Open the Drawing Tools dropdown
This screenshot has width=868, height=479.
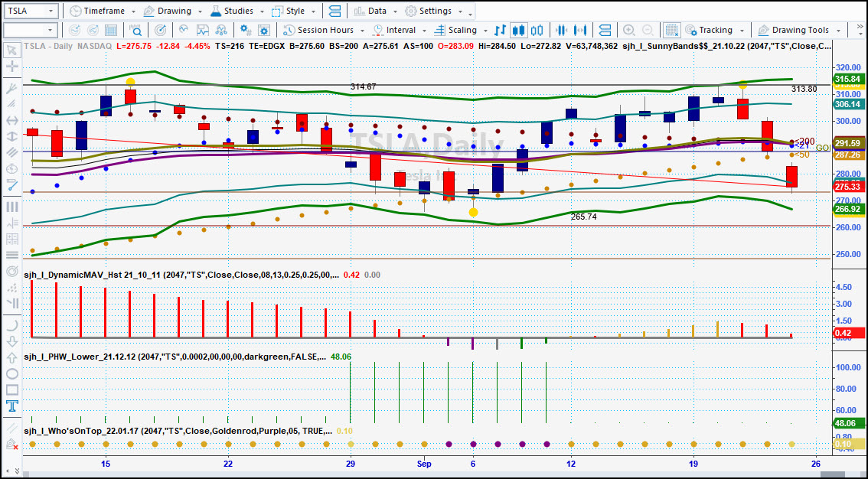coord(801,30)
